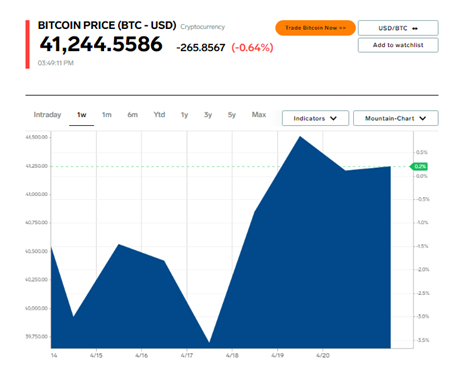Click the (-0.64%) percentage change
Screen dimensions: 466x383
[252, 48]
